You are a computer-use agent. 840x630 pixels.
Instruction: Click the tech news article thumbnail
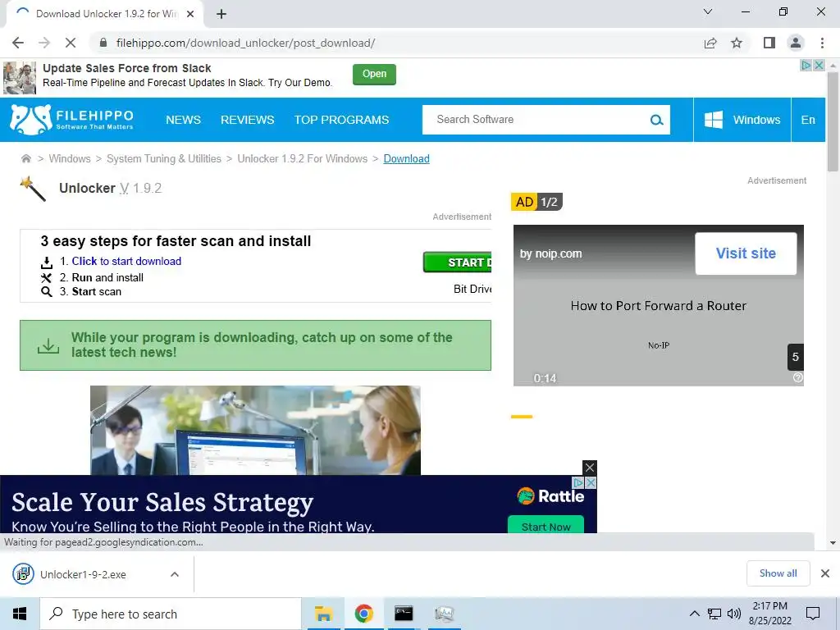click(255, 430)
